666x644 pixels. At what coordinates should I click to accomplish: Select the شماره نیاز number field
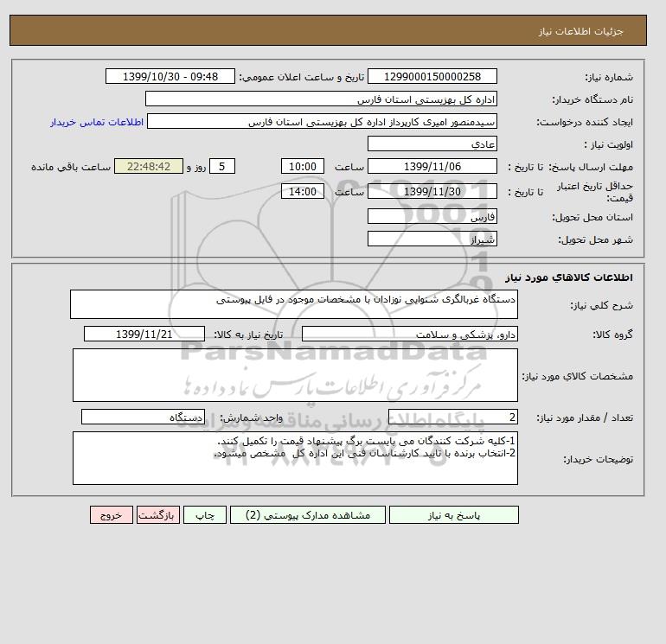432,76
